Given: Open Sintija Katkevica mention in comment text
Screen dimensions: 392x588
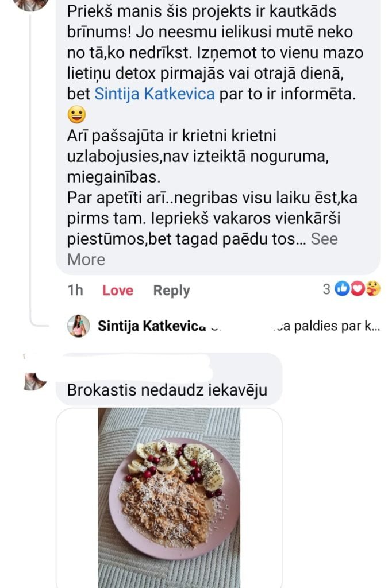Looking at the screenshot, I should tap(154, 95).
